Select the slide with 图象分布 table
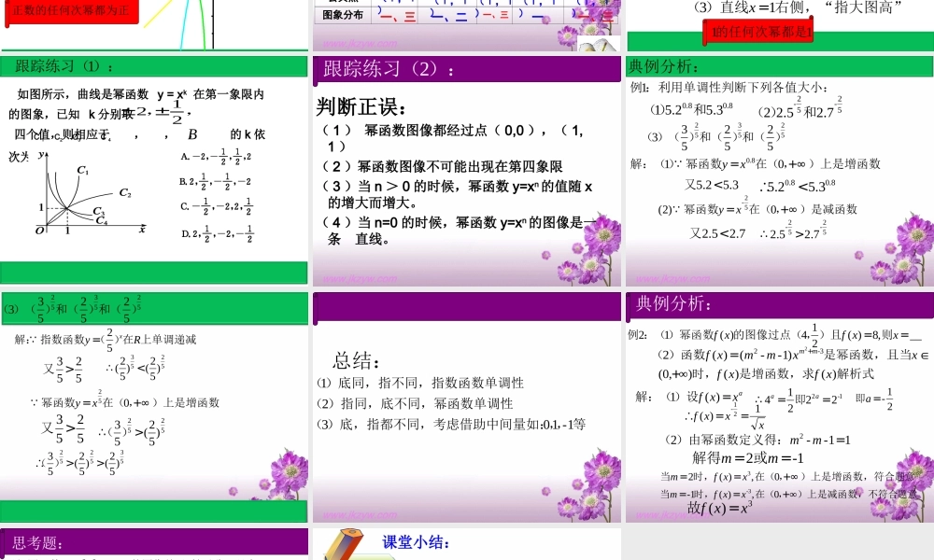The width and height of the screenshot is (934, 560). click(466, 25)
